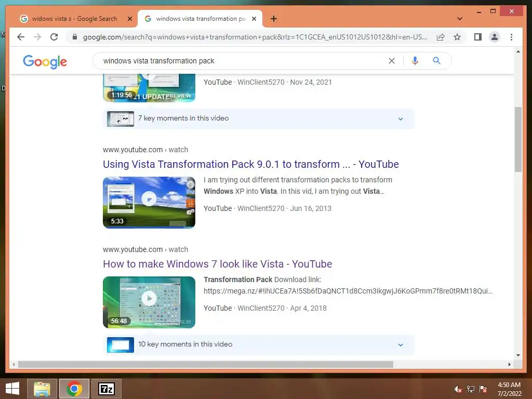Viewport: 532px width, 399px height.
Task: View site info via padlock icon
Action: click(75, 37)
